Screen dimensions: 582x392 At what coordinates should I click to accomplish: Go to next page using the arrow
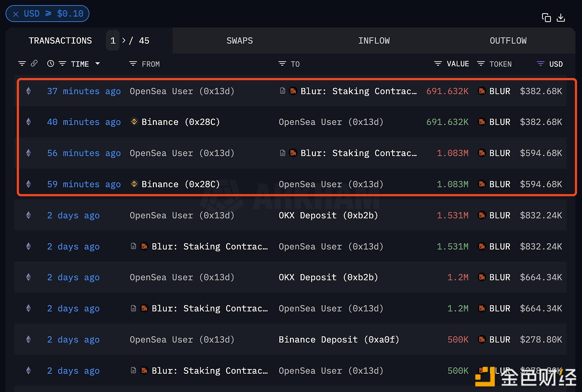coord(124,40)
